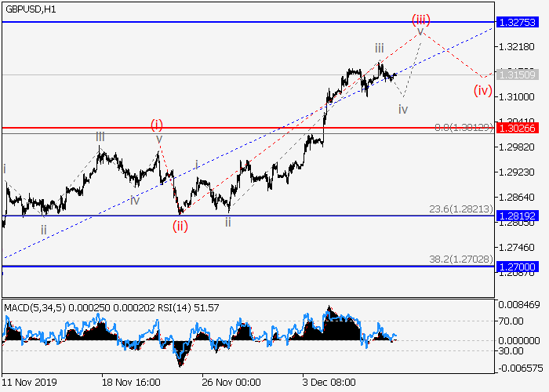
Task: Select the 18 Nov 16:00 time marker
Action: pos(131,382)
